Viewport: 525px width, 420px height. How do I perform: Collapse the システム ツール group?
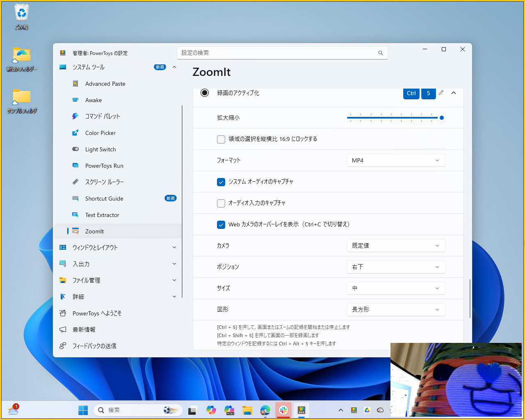click(x=174, y=67)
